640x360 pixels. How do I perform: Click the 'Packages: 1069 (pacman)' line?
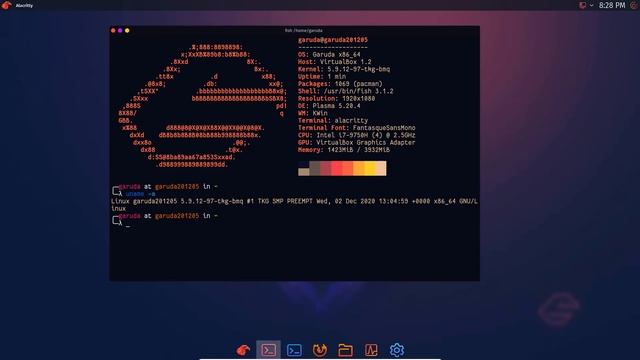(340, 84)
